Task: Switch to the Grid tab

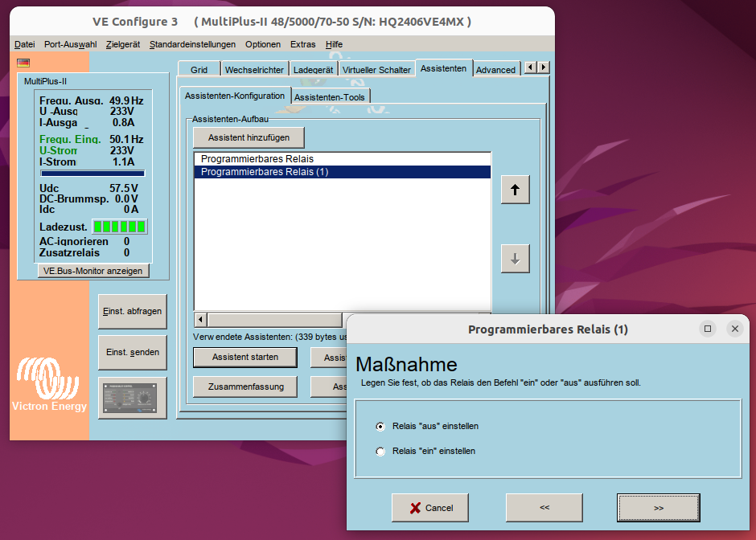Action: tap(199, 69)
